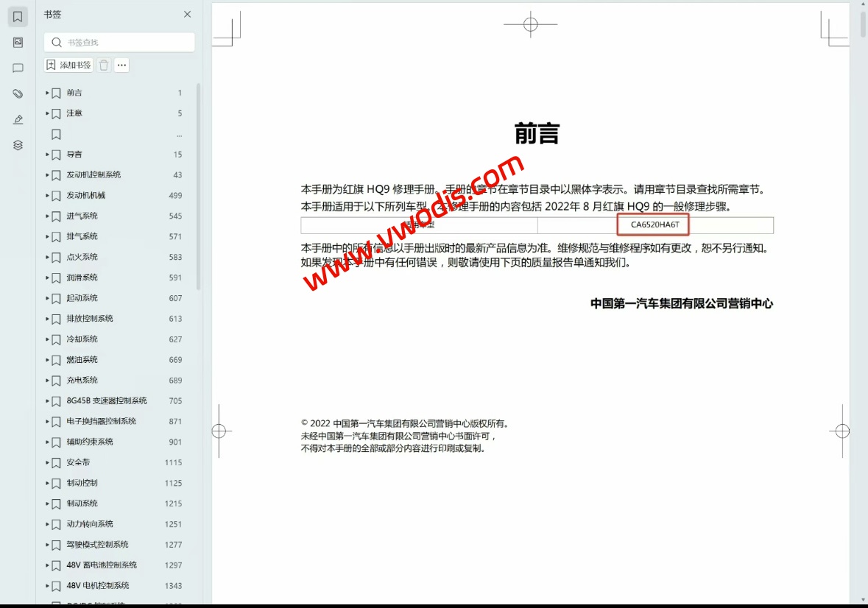868x608 pixels.
Task: Open the comments panel
Action: 18,68
